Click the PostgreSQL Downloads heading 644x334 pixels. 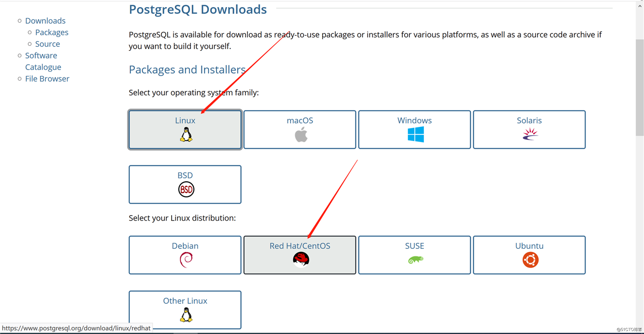[x=198, y=9]
